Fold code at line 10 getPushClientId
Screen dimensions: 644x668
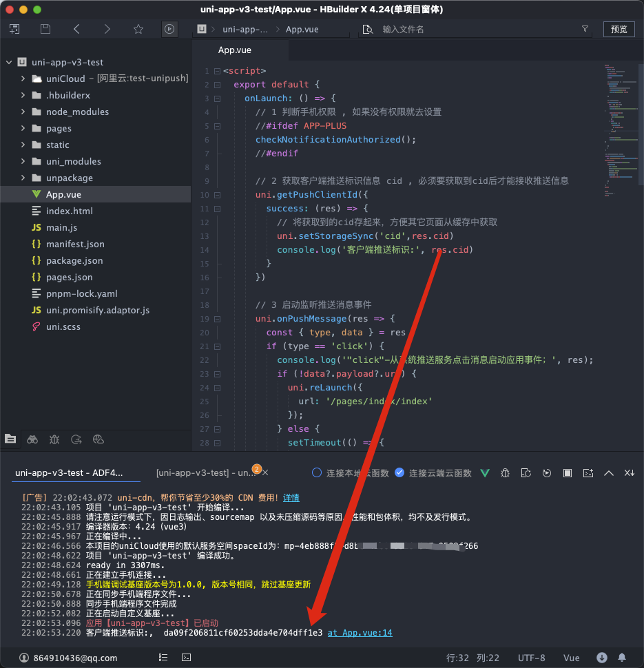pyautogui.click(x=218, y=195)
